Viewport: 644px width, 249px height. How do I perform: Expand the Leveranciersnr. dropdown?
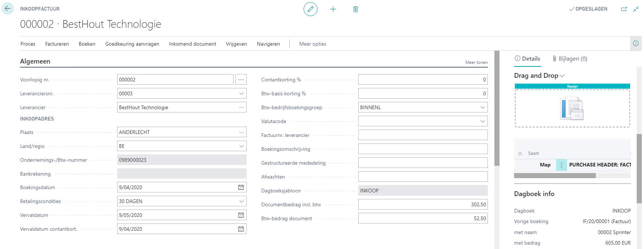(241, 93)
